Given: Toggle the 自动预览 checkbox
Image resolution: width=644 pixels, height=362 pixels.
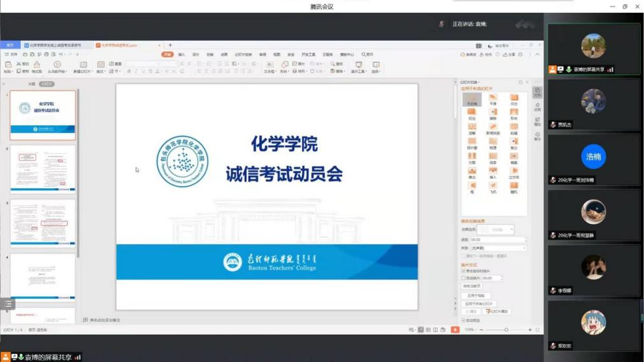Looking at the screenshot, I should [463, 320].
